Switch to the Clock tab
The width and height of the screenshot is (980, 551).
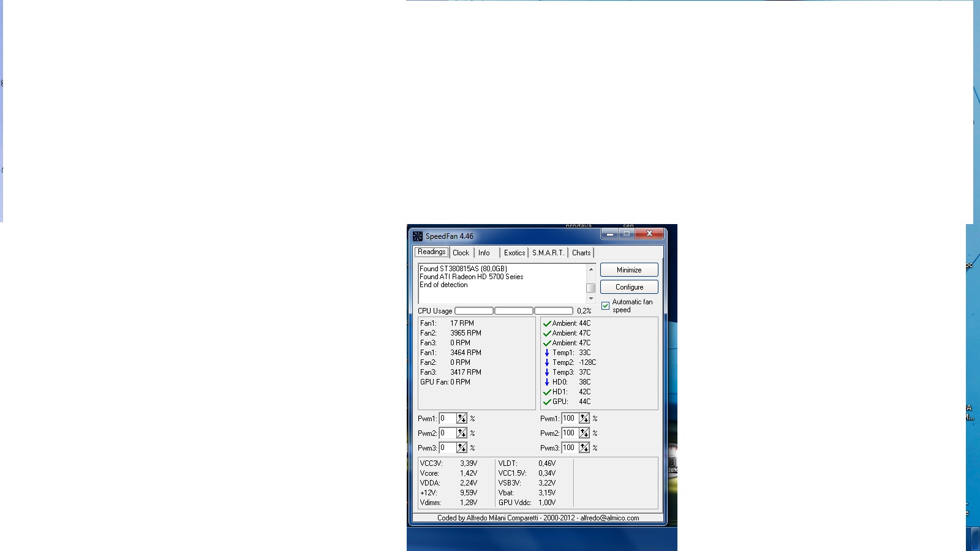461,253
